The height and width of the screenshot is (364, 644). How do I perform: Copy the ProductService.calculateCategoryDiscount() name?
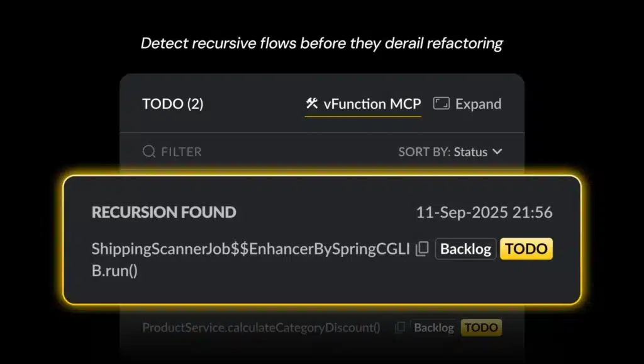399,327
